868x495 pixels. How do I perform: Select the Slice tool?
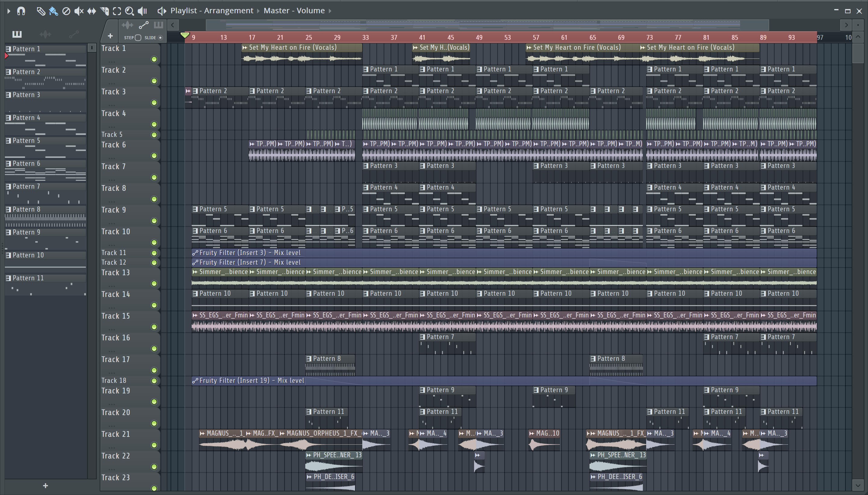pos(104,11)
